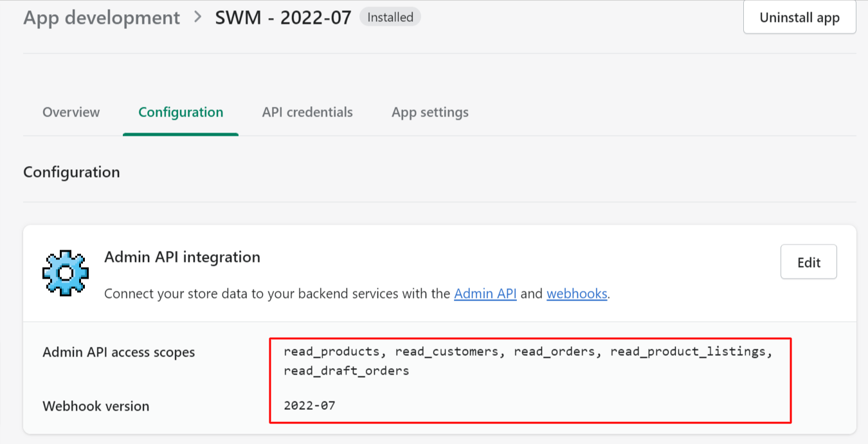Click the read_customers scope text
This screenshot has height=444, width=868.
pos(447,352)
